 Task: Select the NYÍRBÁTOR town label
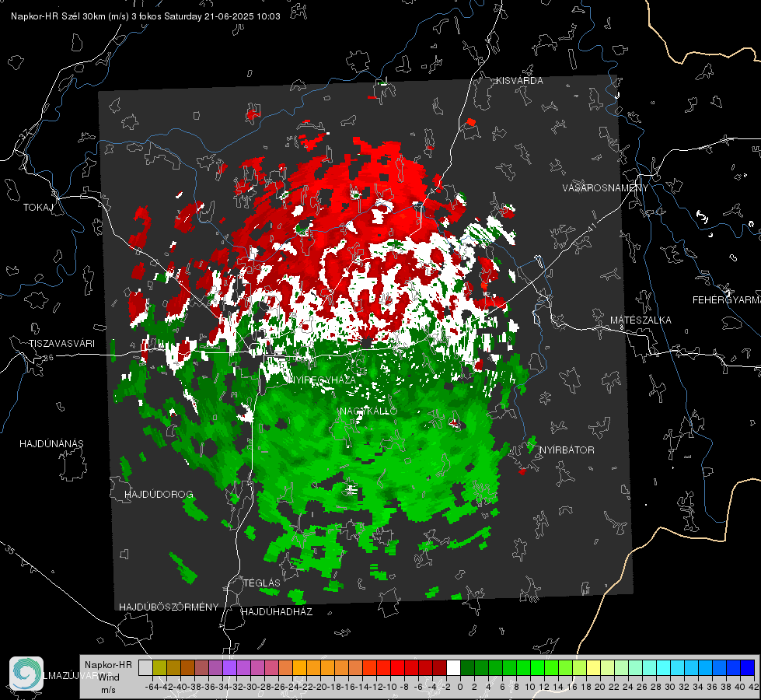tap(567, 450)
